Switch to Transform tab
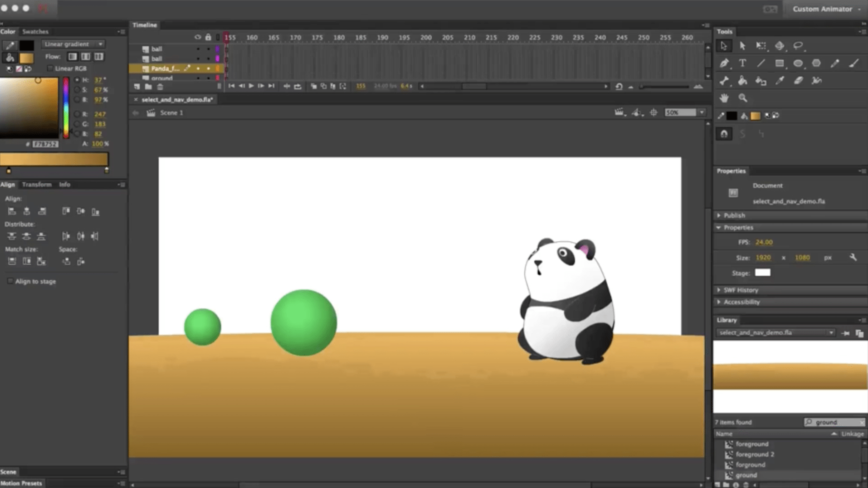 tap(37, 185)
